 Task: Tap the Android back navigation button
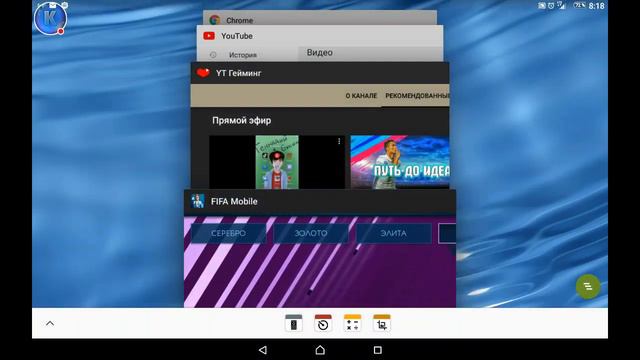pyautogui.click(x=263, y=350)
